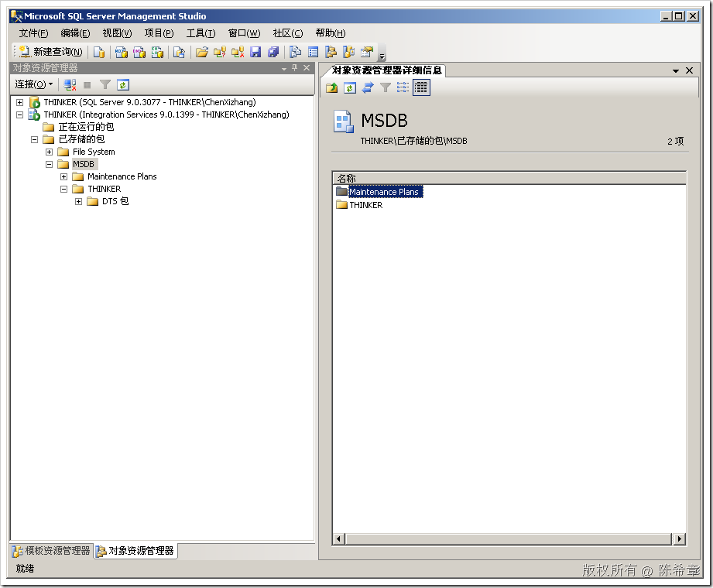
Task: Click the Up folder icon in details pane
Action: pos(331,87)
